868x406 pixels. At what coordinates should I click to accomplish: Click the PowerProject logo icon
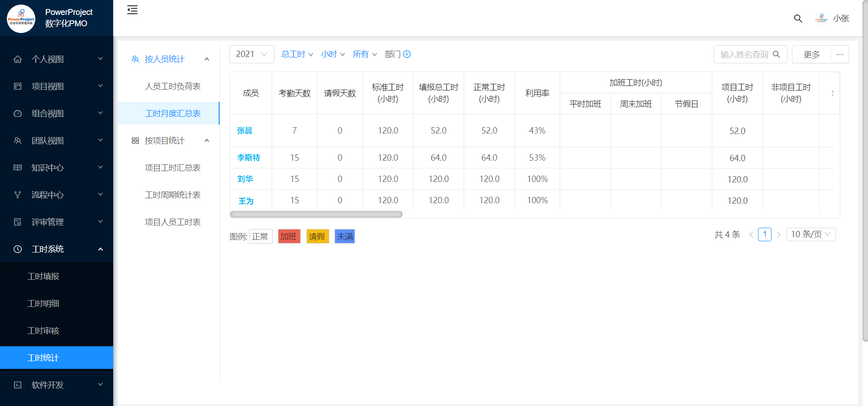point(21,19)
